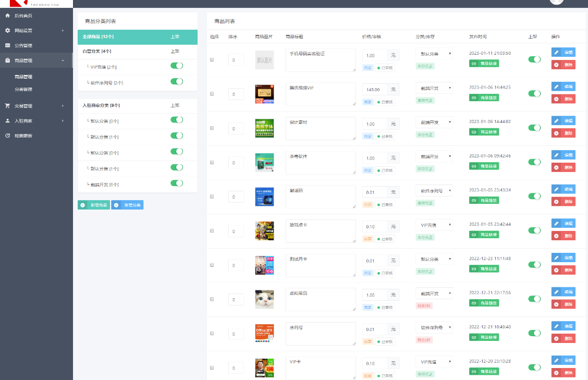Viewport: 588px width, 380px height.
Task: Click the home icon beside 后台首页
Action: click(7, 16)
